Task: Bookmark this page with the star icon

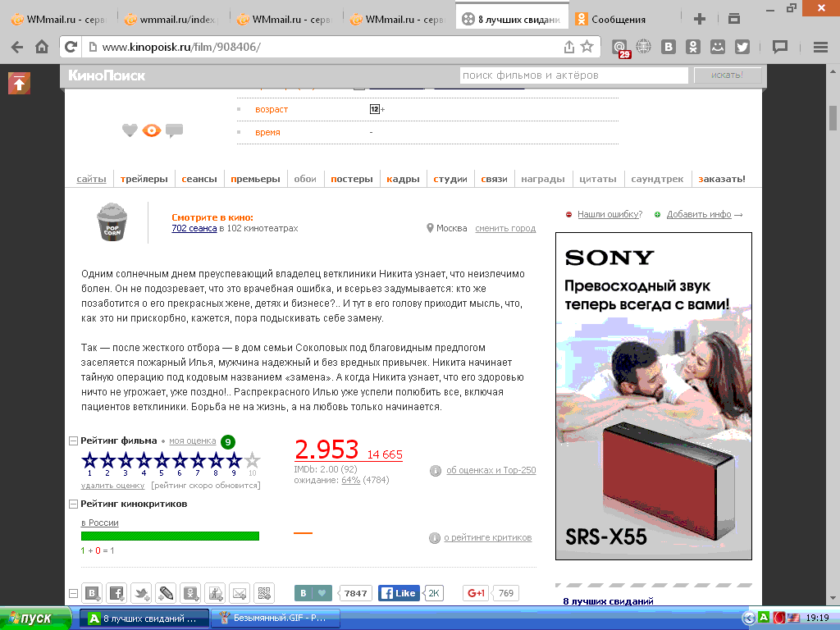Action: pos(587,47)
